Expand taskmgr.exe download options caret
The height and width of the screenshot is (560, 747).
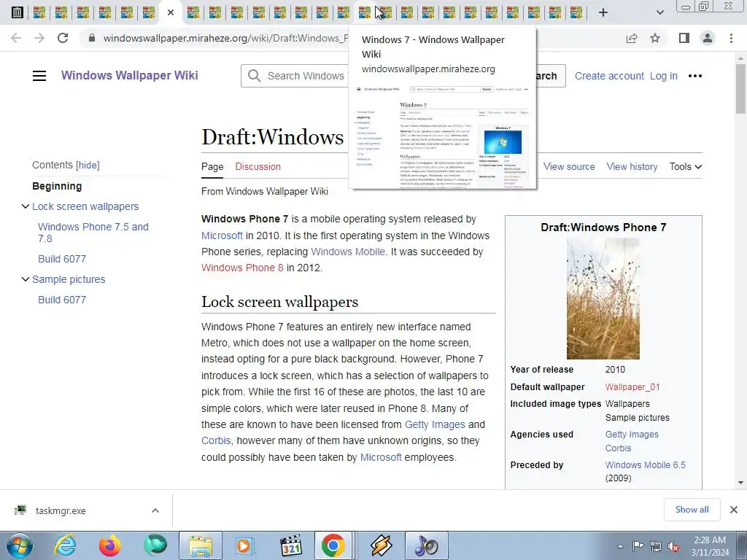tap(155, 510)
